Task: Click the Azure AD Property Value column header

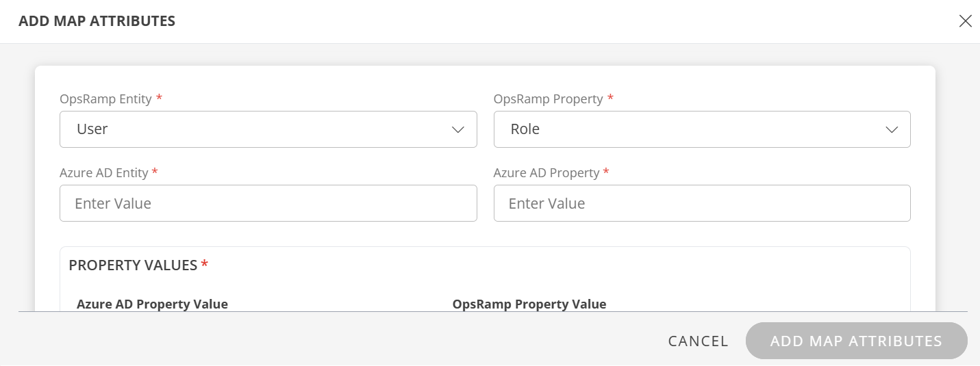Action: 152,304
